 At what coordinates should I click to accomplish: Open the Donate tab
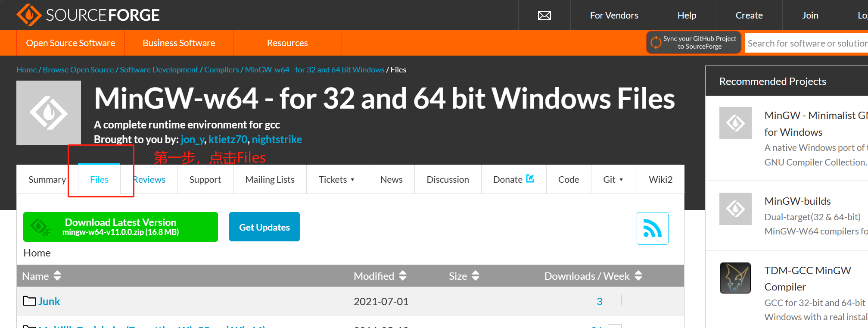click(x=513, y=179)
